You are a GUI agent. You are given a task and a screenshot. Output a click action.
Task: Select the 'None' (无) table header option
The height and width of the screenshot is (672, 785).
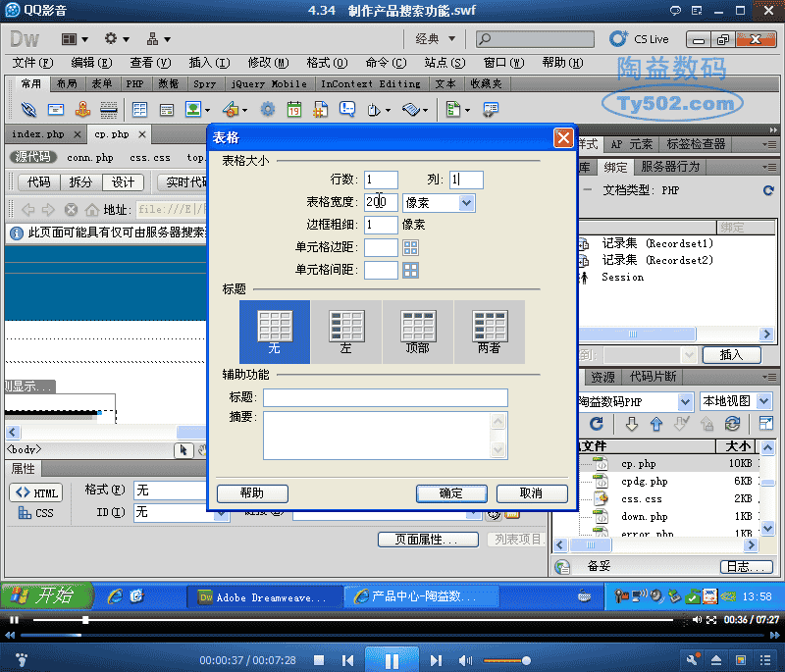(x=275, y=331)
